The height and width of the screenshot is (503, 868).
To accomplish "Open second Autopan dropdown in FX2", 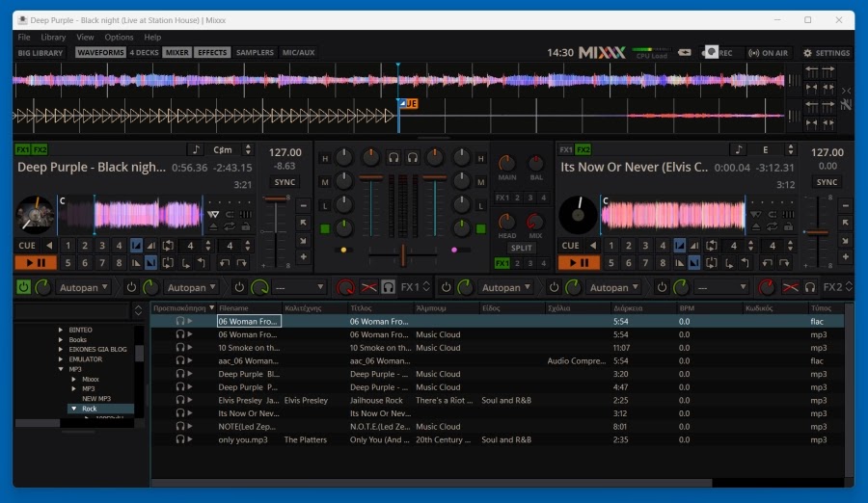I will (614, 287).
